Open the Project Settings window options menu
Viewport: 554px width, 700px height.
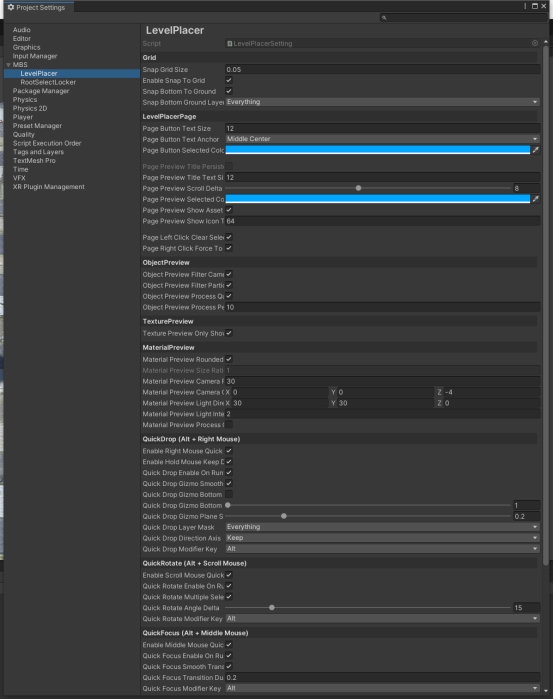[525, 6]
